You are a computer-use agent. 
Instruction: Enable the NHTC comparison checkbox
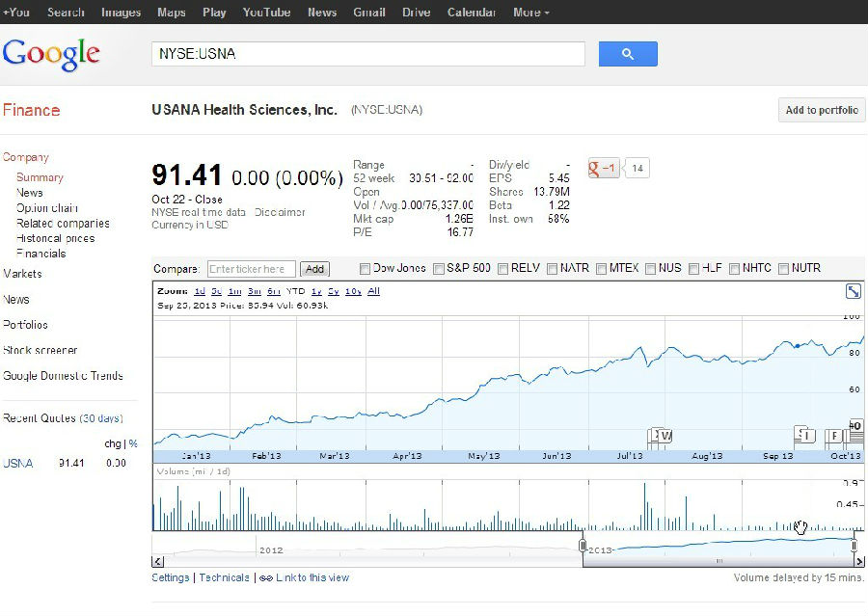pyautogui.click(x=734, y=269)
